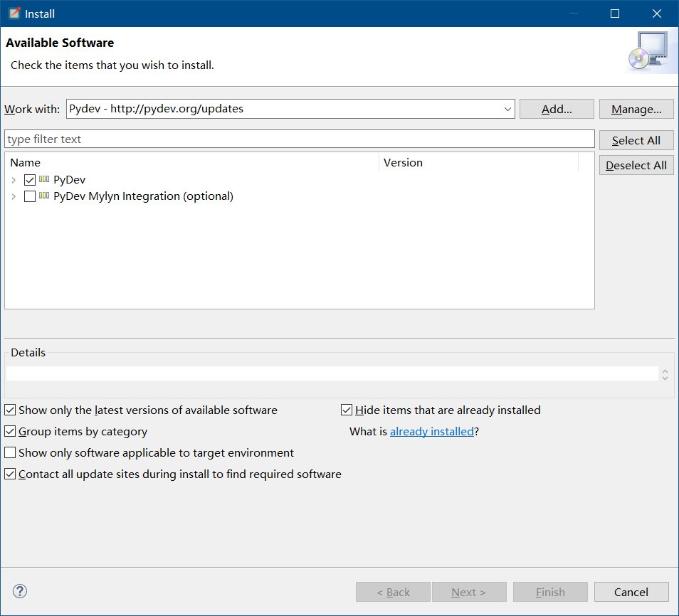Click Select All button
679x616 pixels.
coord(636,140)
